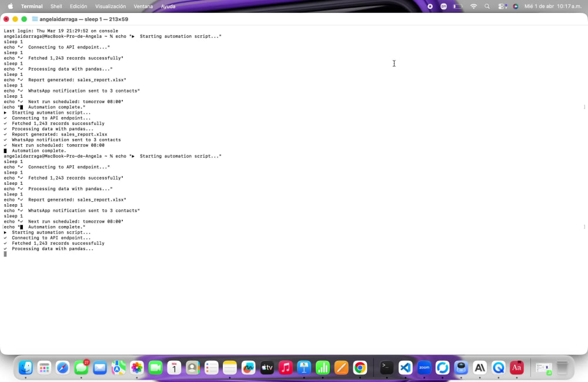Open Keynote in the Dock
Image resolution: width=588 pixels, height=382 pixels.
point(304,368)
